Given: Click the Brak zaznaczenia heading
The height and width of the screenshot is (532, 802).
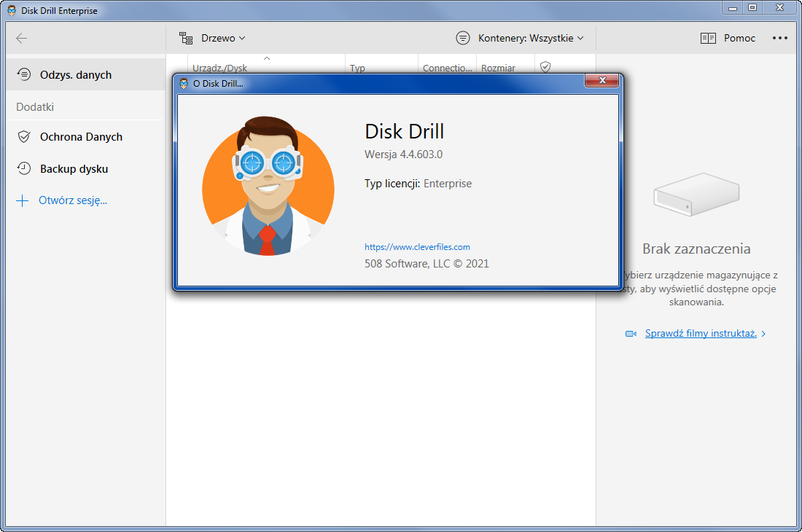Looking at the screenshot, I should click(696, 249).
